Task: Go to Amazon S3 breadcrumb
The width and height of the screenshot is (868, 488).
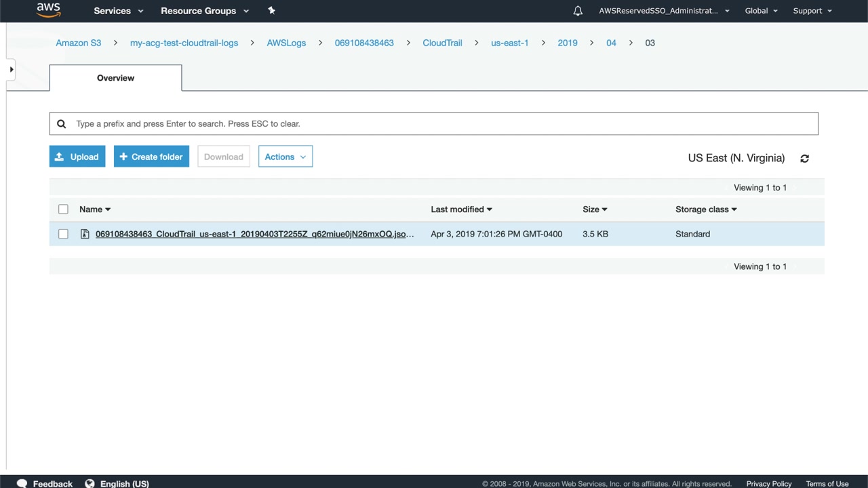Action: (x=79, y=43)
